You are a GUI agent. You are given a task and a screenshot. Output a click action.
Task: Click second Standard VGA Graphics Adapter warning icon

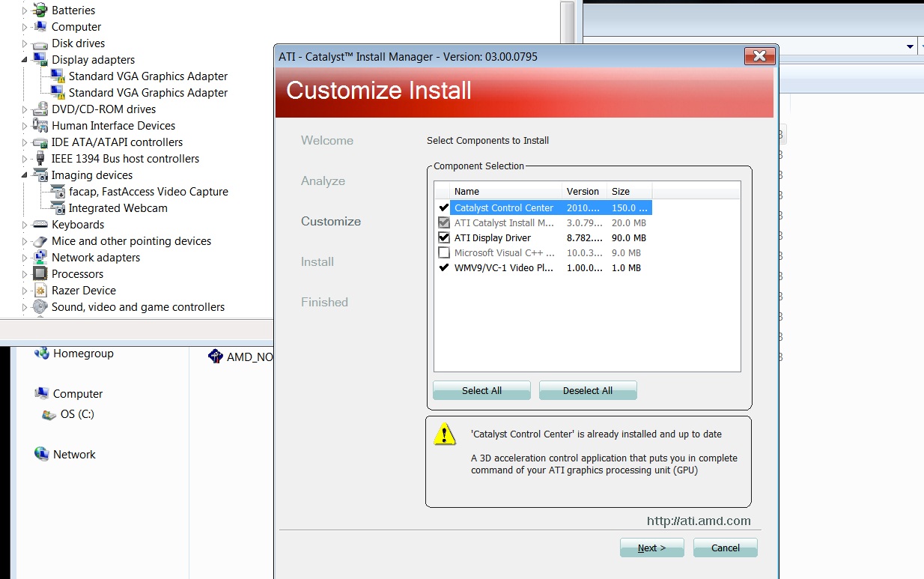58,93
